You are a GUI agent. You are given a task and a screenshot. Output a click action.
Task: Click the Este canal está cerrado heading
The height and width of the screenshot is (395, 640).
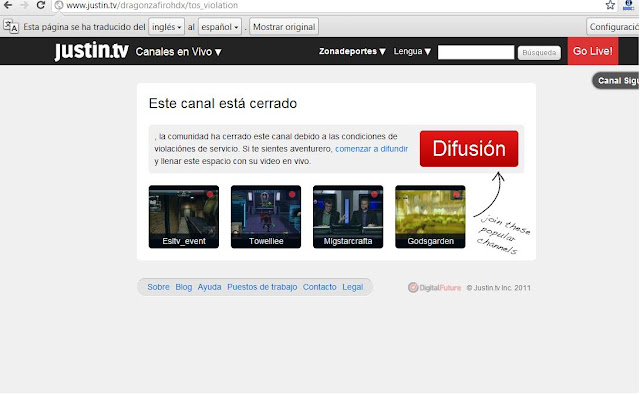click(223, 103)
